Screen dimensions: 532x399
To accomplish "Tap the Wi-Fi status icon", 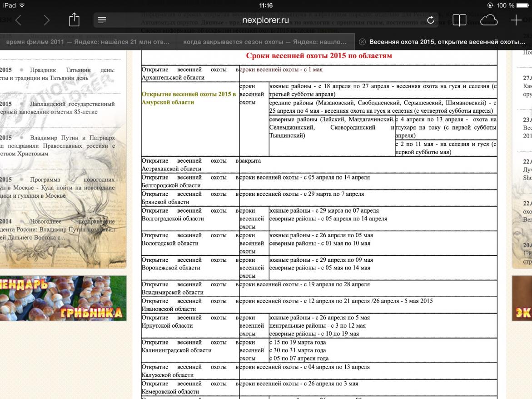I will [x=22, y=5].
